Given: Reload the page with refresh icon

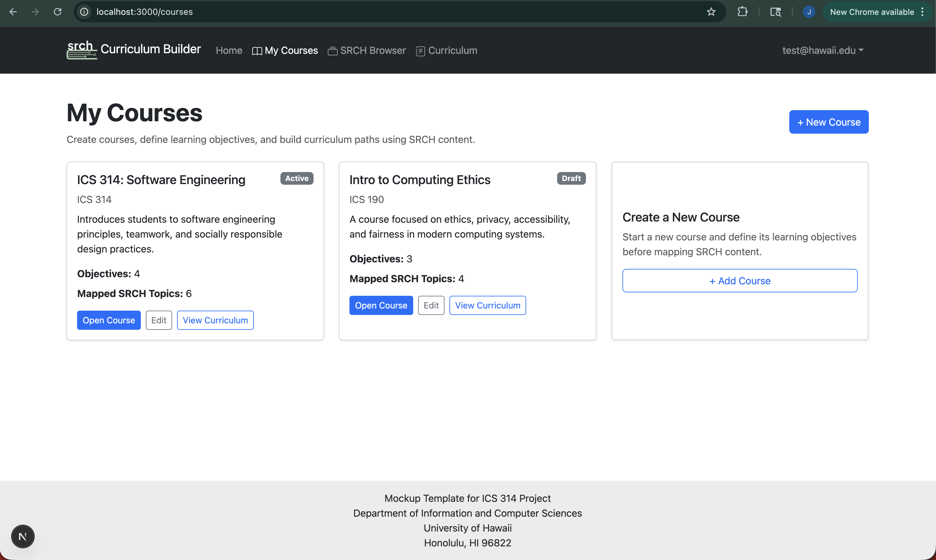Looking at the screenshot, I should (x=57, y=12).
